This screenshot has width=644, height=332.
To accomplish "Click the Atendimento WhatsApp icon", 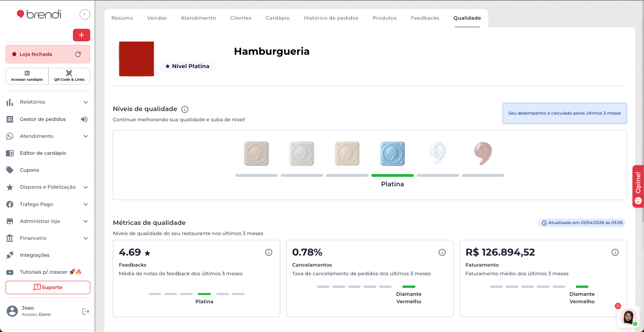I will pos(10,136).
